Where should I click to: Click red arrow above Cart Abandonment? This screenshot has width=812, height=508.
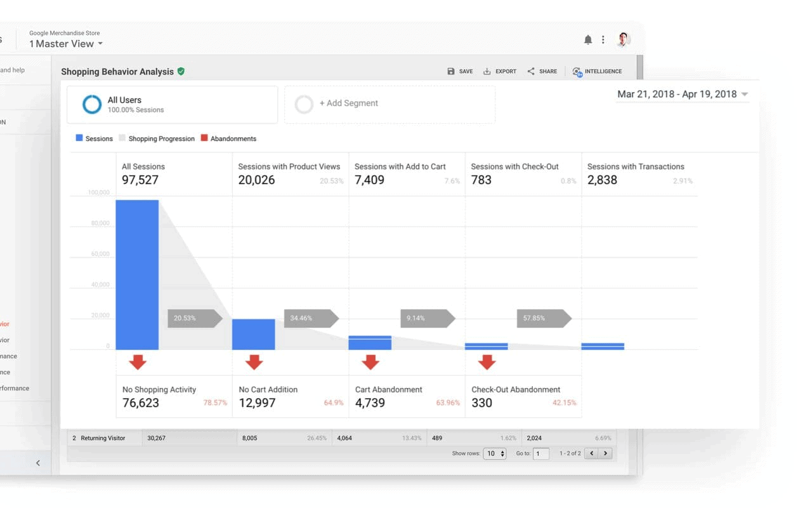point(370,362)
